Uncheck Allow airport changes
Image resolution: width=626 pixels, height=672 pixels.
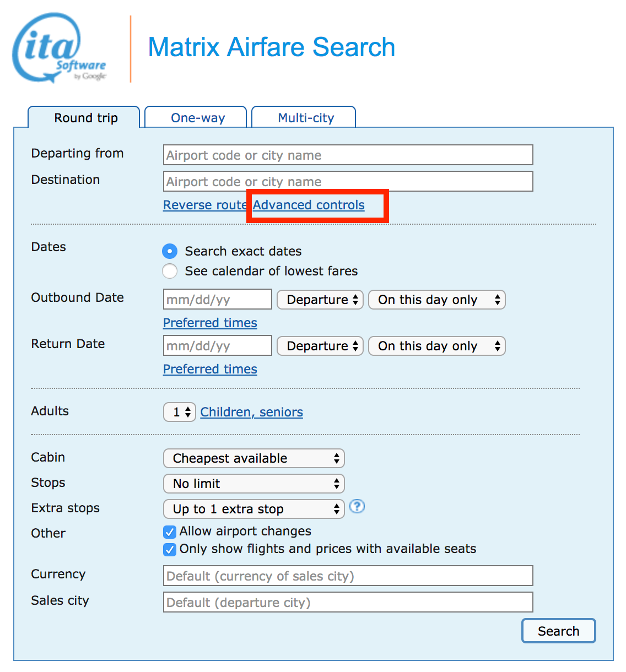click(170, 532)
